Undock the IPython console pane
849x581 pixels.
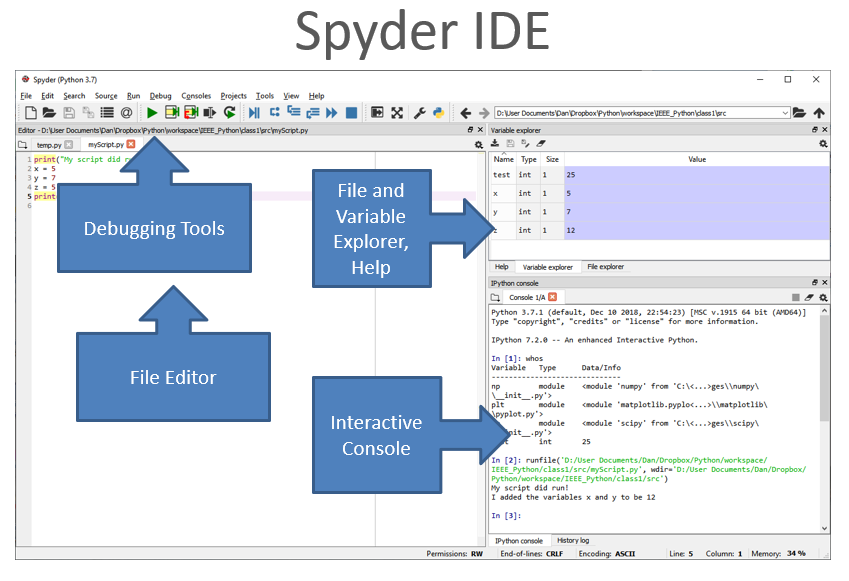(x=815, y=282)
